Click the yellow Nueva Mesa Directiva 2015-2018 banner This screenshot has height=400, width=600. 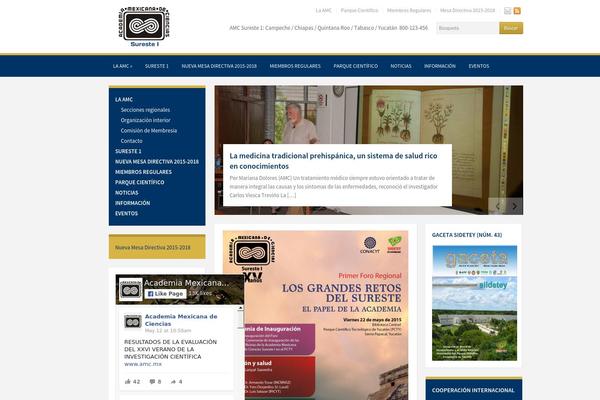(x=157, y=247)
